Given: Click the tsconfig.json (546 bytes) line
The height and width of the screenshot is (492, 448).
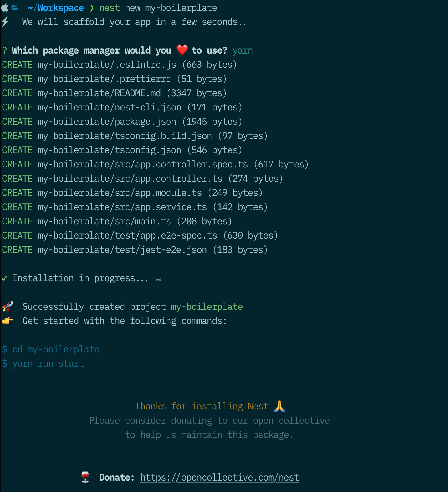Looking at the screenshot, I should pyautogui.click(x=122, y=150).
